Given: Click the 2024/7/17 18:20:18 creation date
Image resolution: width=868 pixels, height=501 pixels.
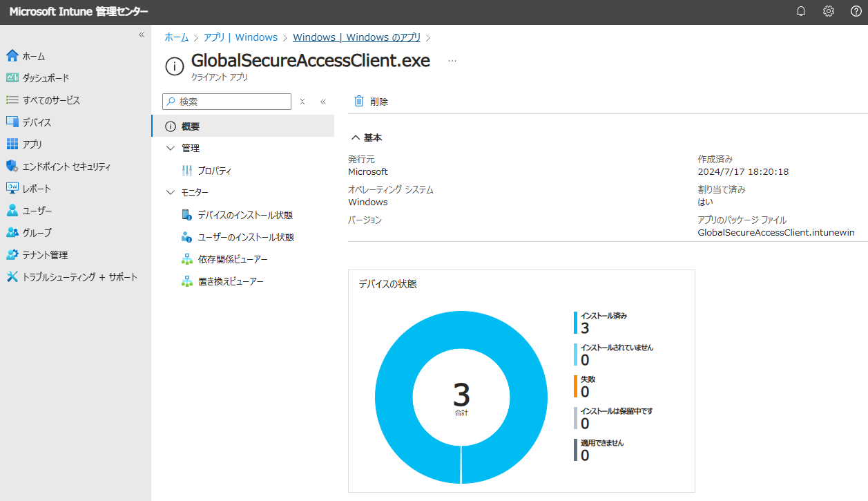Looking at the screenshot, I should (743, 171).
